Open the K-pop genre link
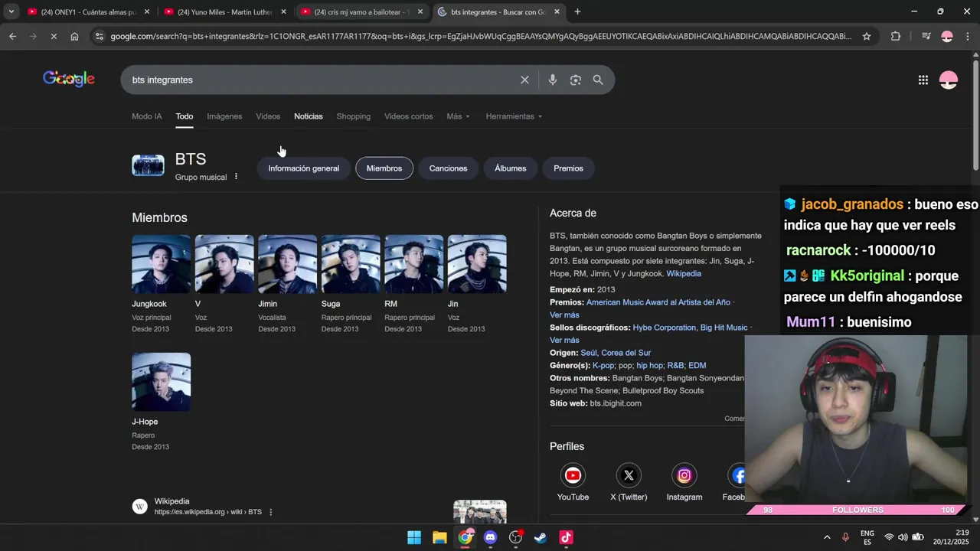 click(x=603, y=366)
